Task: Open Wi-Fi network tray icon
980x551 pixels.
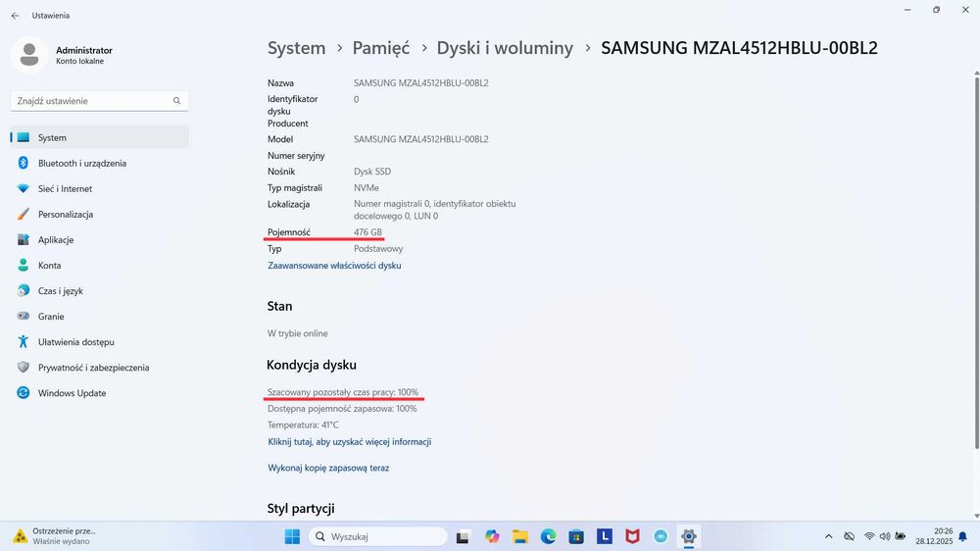Action: click(869, 536)
